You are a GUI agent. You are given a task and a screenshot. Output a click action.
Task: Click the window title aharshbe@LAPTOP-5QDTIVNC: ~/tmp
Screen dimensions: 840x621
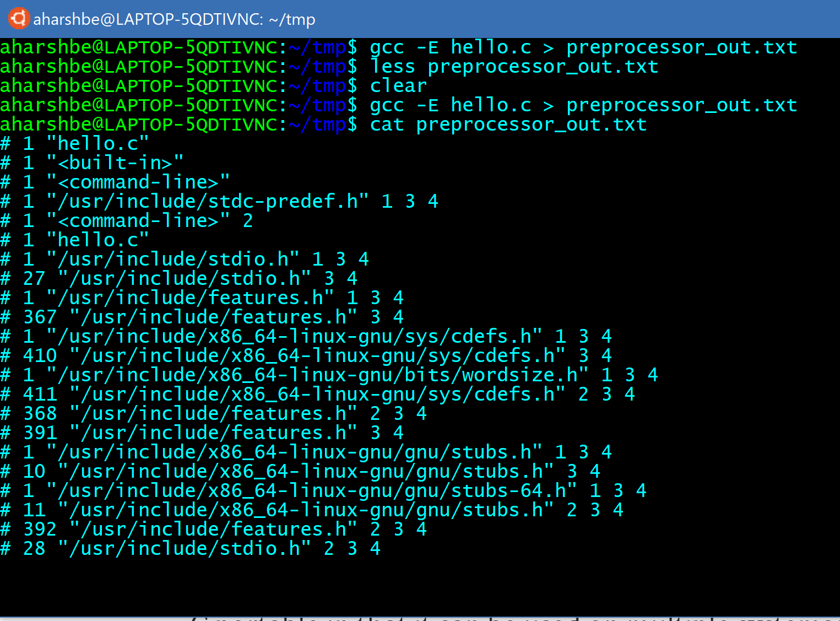(174, 19)
